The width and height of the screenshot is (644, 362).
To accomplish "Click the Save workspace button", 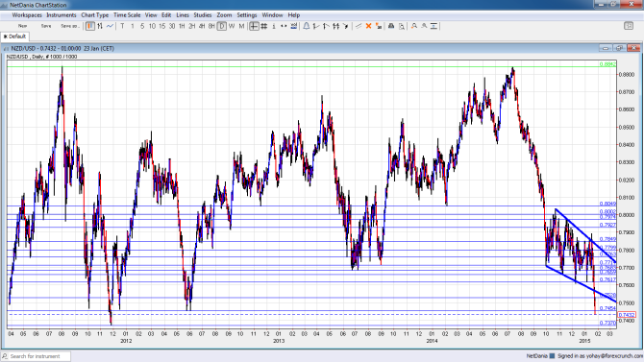I will pyautogui.click(x=46, y=26).
